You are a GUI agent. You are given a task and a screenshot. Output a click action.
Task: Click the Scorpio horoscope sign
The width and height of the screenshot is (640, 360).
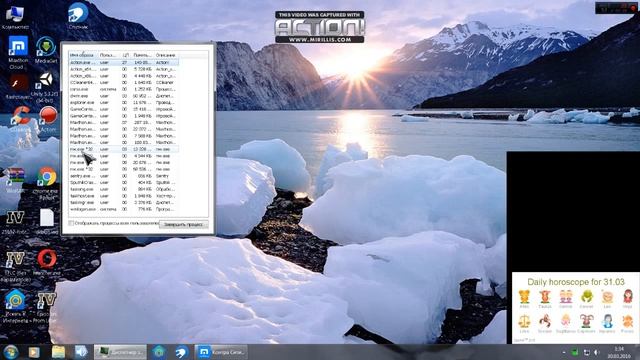point(544,323)
